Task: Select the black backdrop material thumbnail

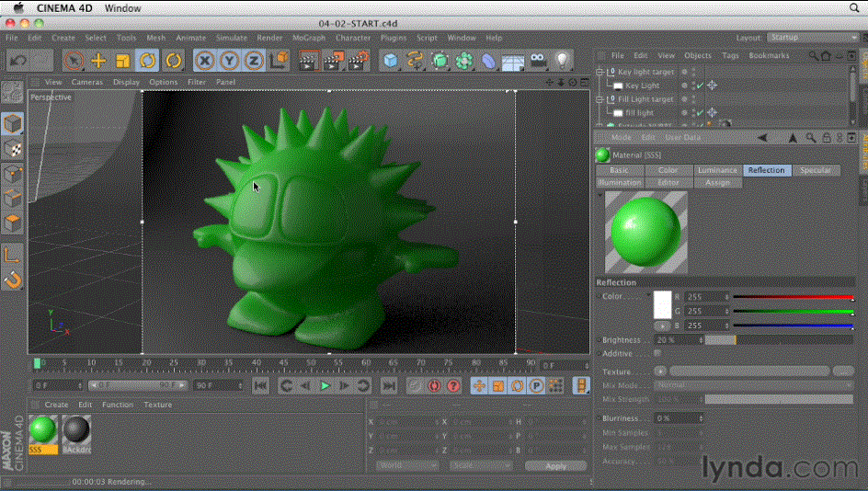Action: tap(76, 430)
